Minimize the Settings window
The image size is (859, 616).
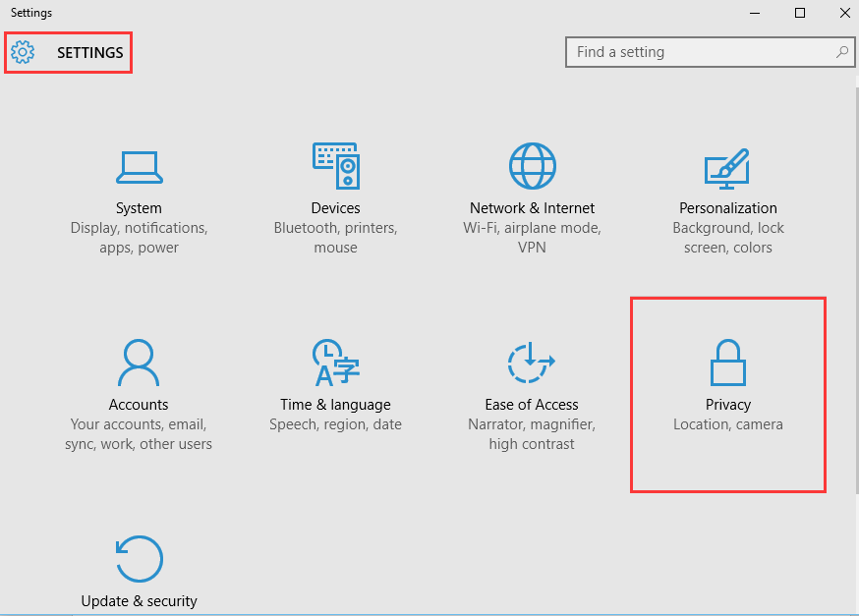[x=755, y=13]
